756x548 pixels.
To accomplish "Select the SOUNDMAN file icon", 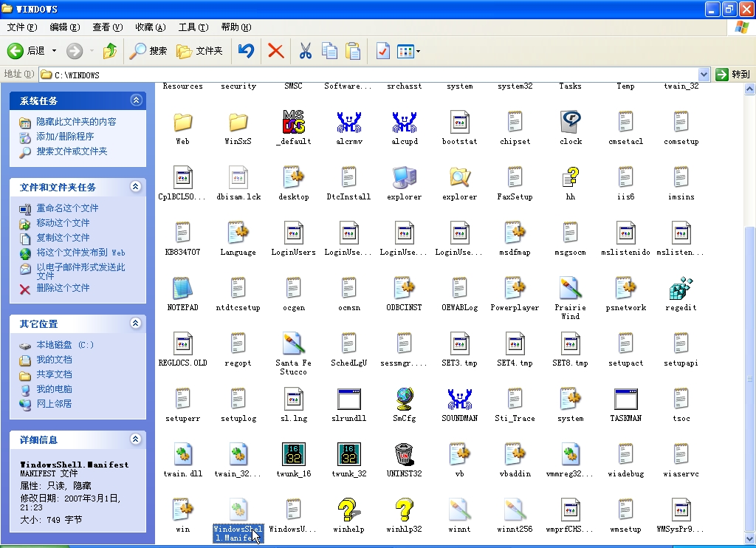I will (x=459, y=400).
